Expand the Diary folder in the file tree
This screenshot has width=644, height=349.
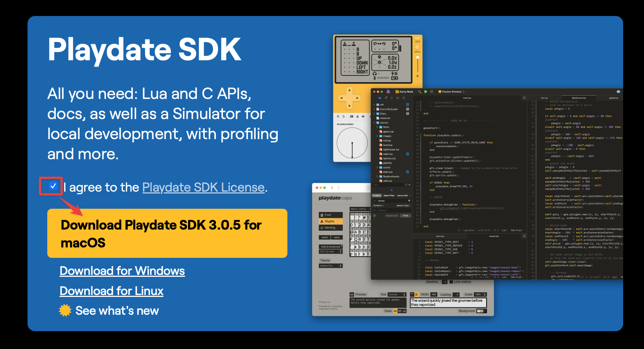(374, 114)
